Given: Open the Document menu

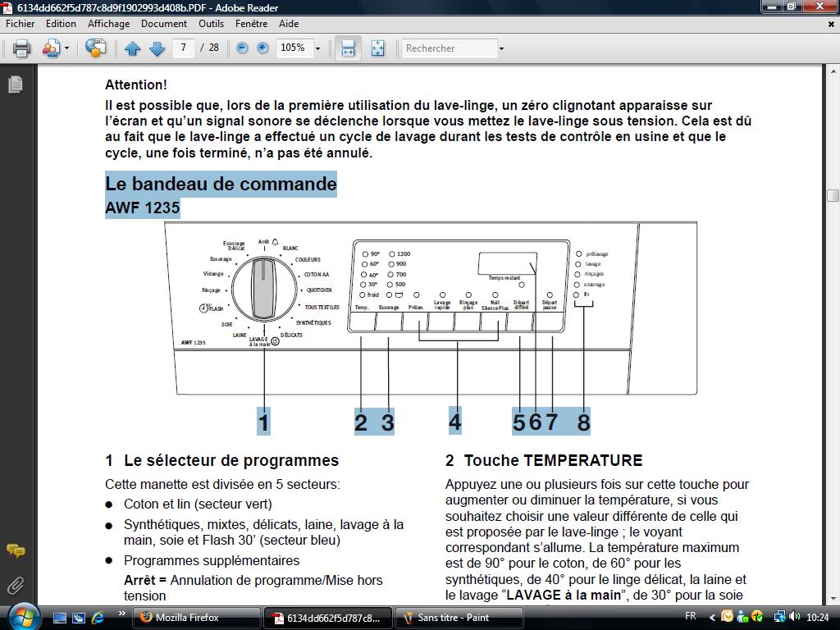Looking at the screenshot, I should click(x=164, y=24).
